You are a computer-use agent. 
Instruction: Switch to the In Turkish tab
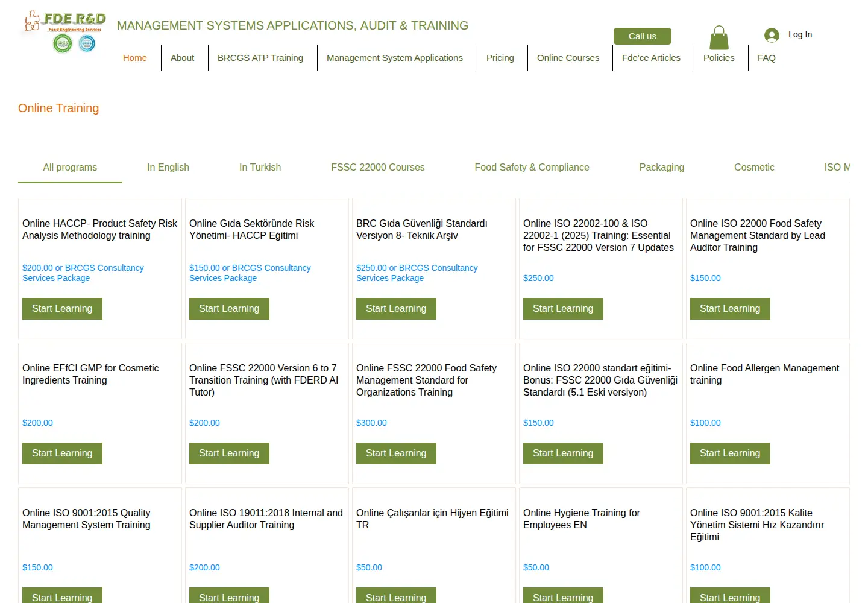(x=260, y=168)
